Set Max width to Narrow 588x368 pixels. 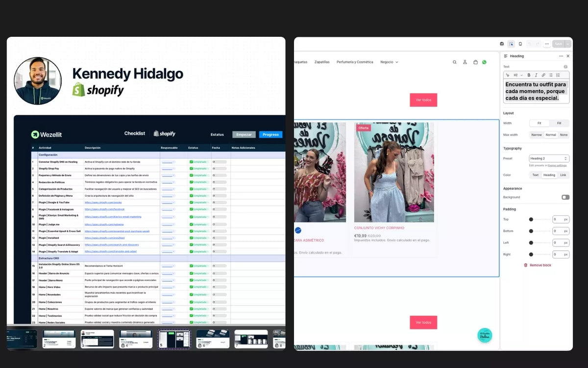click(537, 135)
